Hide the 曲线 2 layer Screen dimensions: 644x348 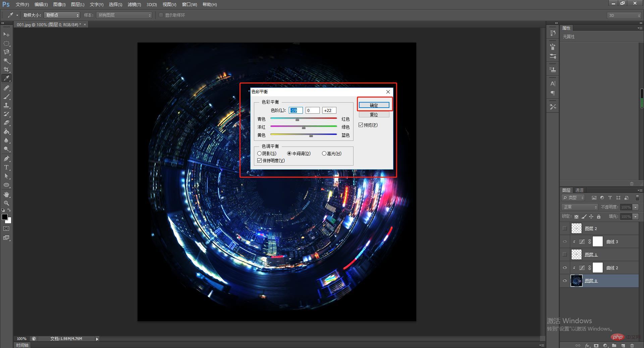click(x=565, y=268)
